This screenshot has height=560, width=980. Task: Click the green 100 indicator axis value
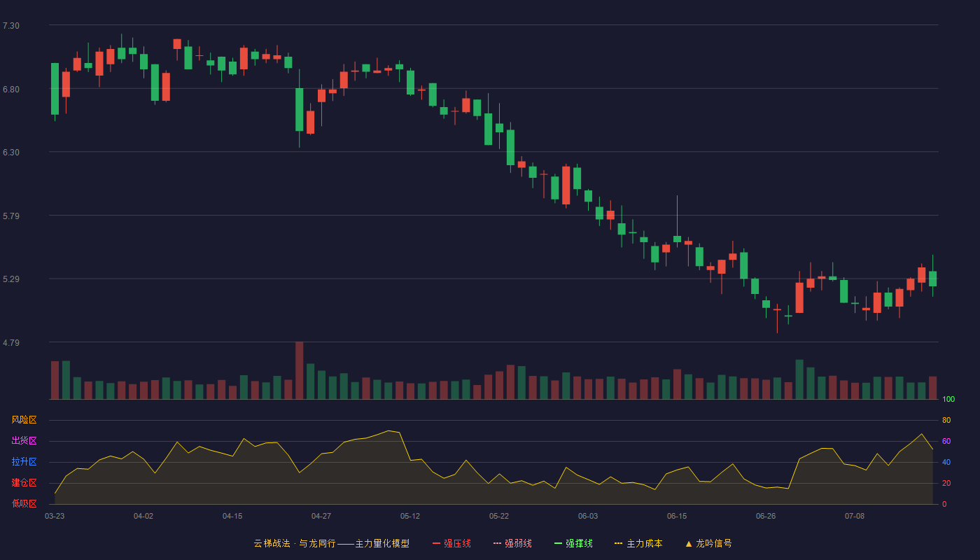pyautogui.click(x=948, y=400)
